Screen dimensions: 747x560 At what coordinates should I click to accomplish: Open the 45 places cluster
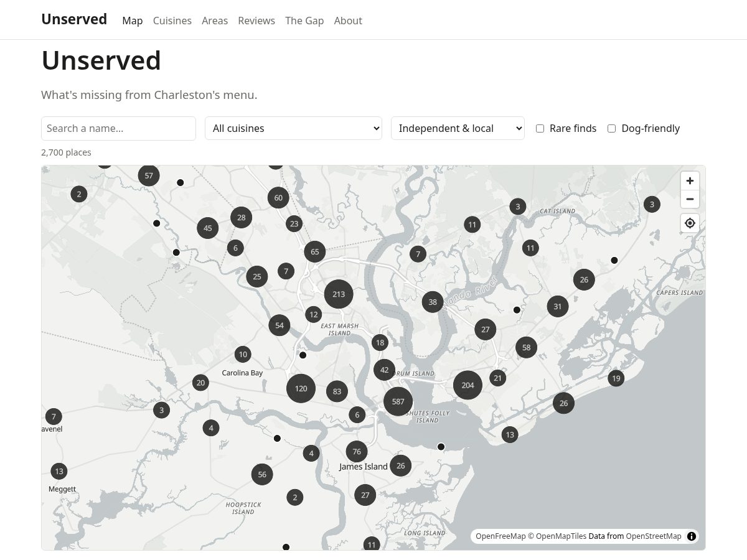(x=208, y=228)
